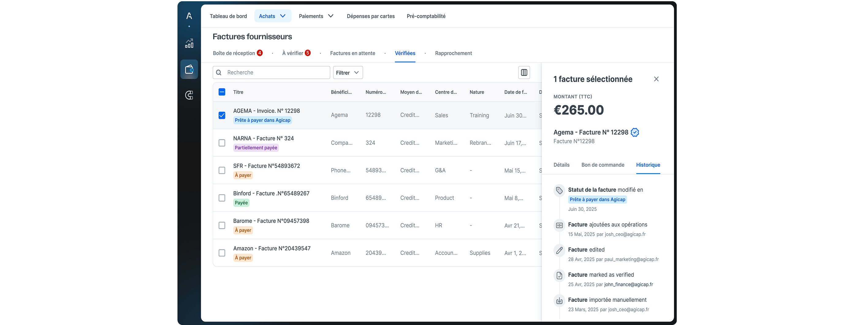The height and width of the screenshot is (325, 868).
Task: Open NARNA - Facture N° 324 title
Action: (264, 138)
